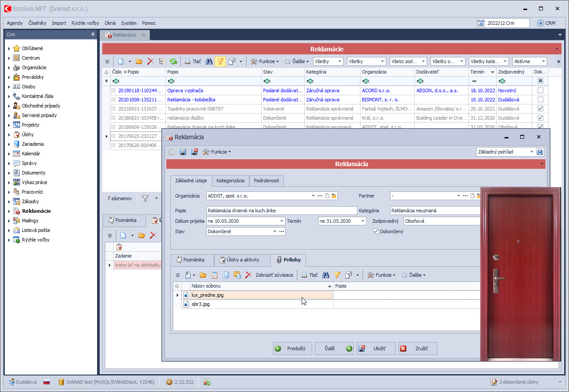Click the Zrušiť button
The width and height of the screenshot is (569, 392).
coord(417,348)
